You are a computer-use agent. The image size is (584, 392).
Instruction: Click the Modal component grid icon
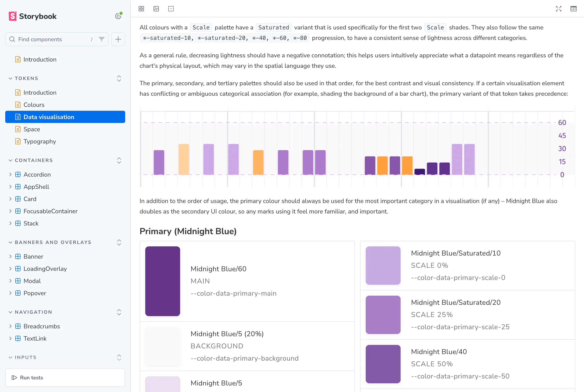coord(18,281)
